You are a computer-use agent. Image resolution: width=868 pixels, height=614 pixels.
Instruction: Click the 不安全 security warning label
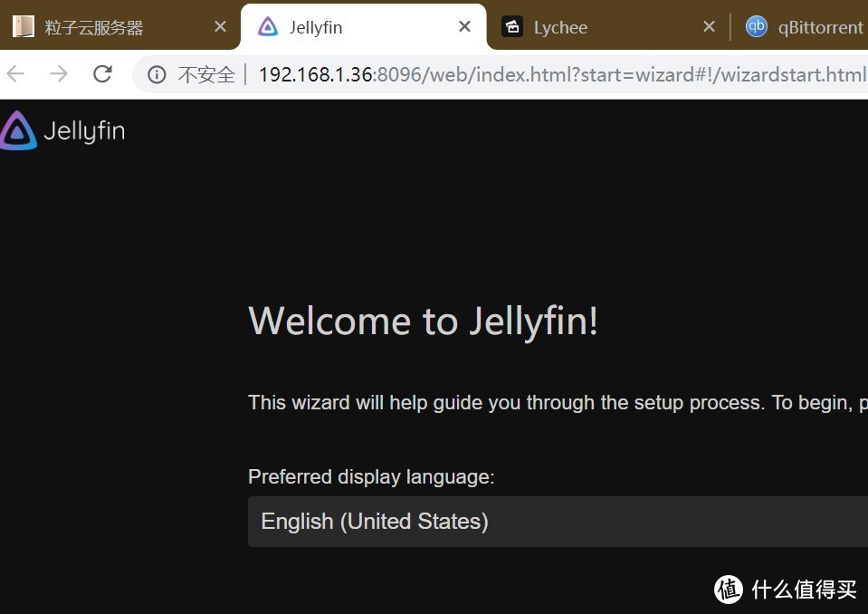point(206,75)
